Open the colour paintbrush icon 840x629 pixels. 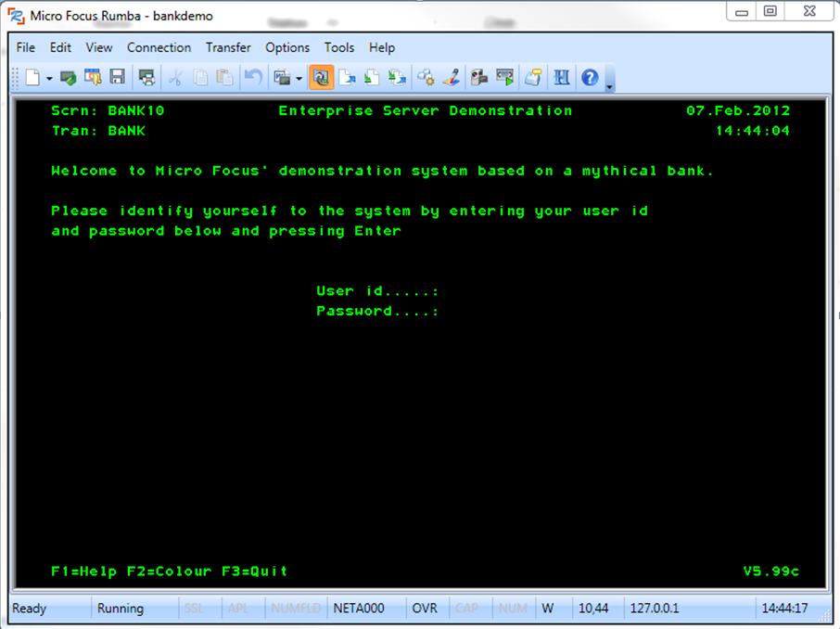[x=452, y=78]
